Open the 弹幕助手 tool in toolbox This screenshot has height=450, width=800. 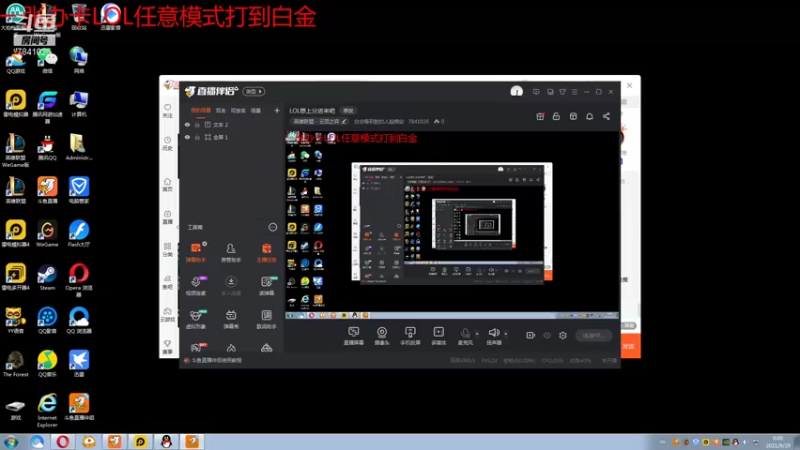(195, 253)
